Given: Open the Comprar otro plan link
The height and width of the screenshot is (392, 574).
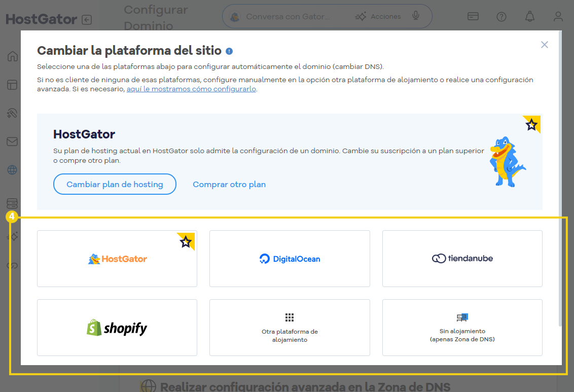Looking at the screenshot, I should coord(229,184).
